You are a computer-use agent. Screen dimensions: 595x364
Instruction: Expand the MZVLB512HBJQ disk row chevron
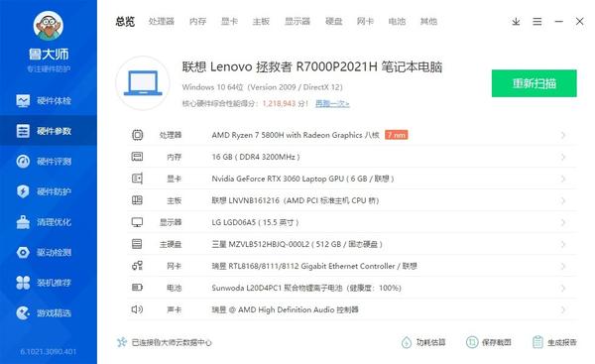coord(563,244)
